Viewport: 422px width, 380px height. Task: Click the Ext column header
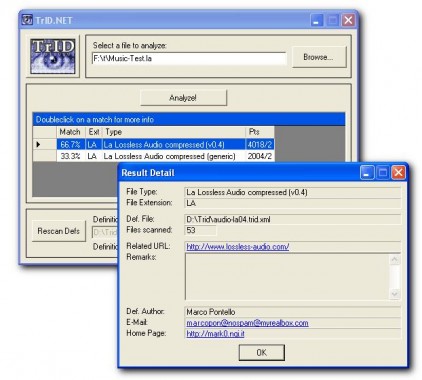tap(94, 132)
